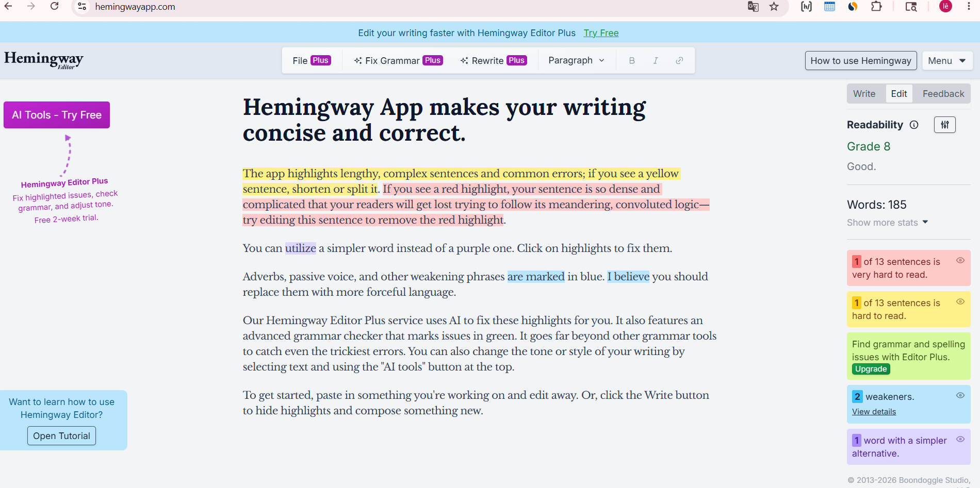The height and width of the screenshot is (488, 980).
Task: Click the yellow hard to read card
Action: (x=909, y=309)
